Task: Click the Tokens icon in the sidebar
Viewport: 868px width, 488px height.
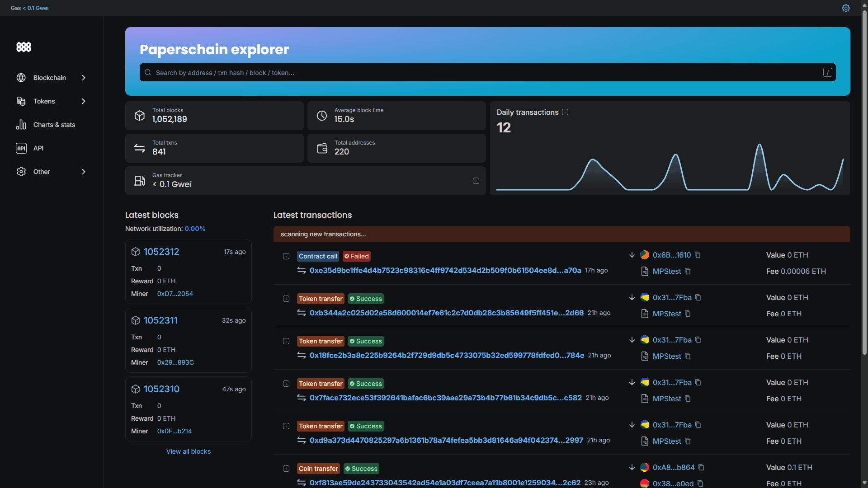Action: click(x=21, y=101)
